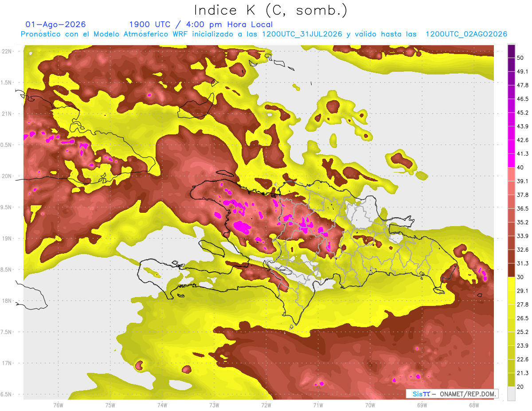532x411 pixels.
Task: Click the colorbar value "33.9"
Action: click(x=523, y=236)
